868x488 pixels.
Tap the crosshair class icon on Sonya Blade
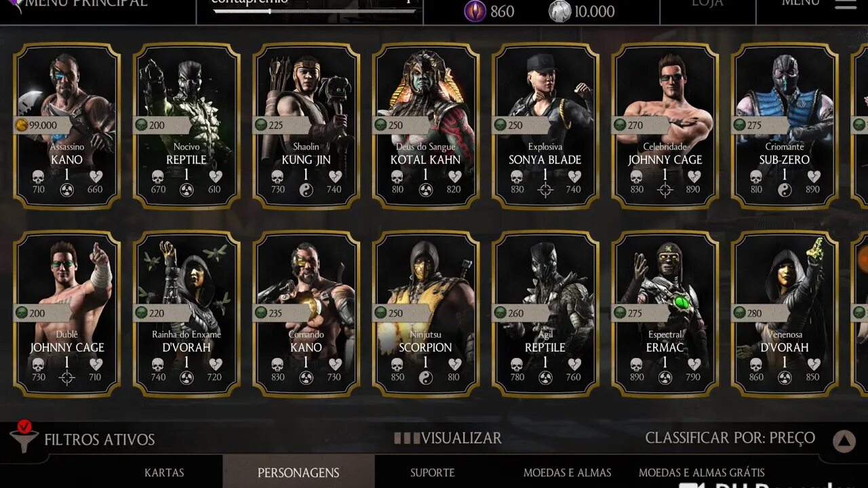[x=545, y=190]
